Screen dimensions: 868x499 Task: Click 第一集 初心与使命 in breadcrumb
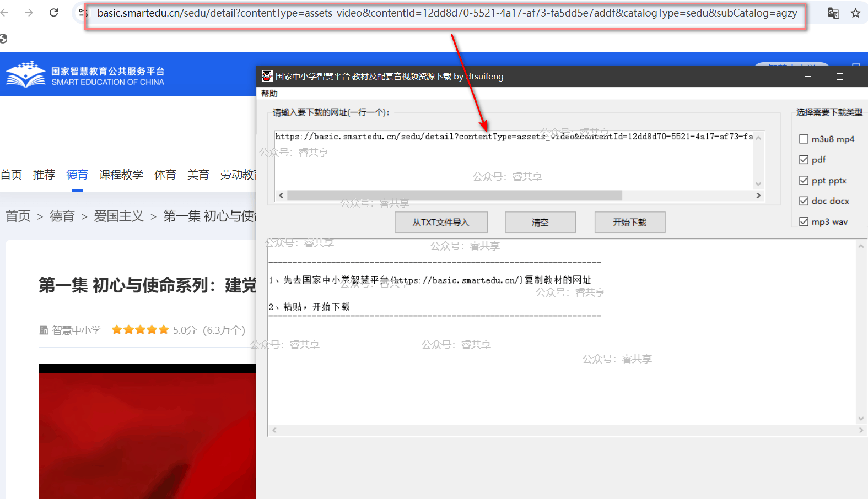[210, 216]
